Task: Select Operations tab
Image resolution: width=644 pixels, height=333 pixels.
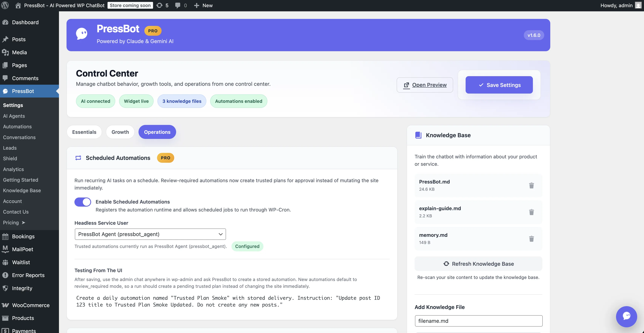Action: click(157, 132)
